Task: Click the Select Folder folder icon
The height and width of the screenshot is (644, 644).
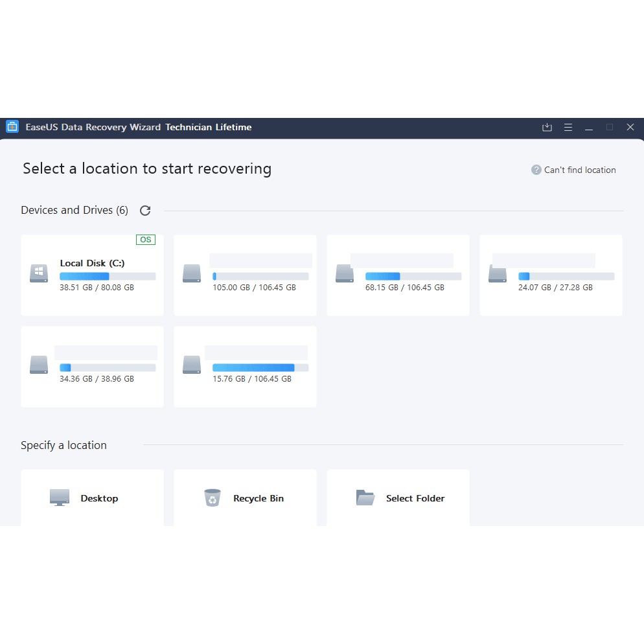Action: point(365,498)
